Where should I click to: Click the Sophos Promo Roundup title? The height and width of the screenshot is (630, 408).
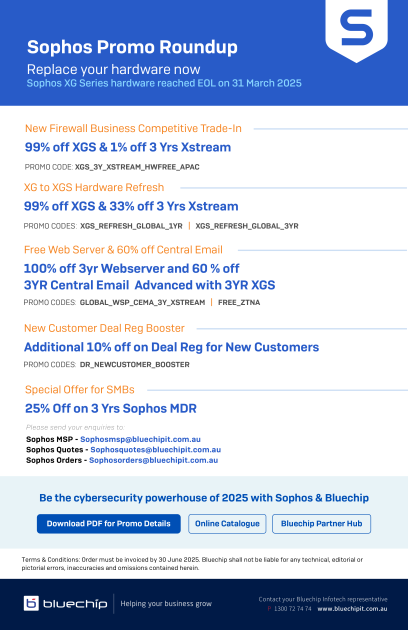pos(132,47)
